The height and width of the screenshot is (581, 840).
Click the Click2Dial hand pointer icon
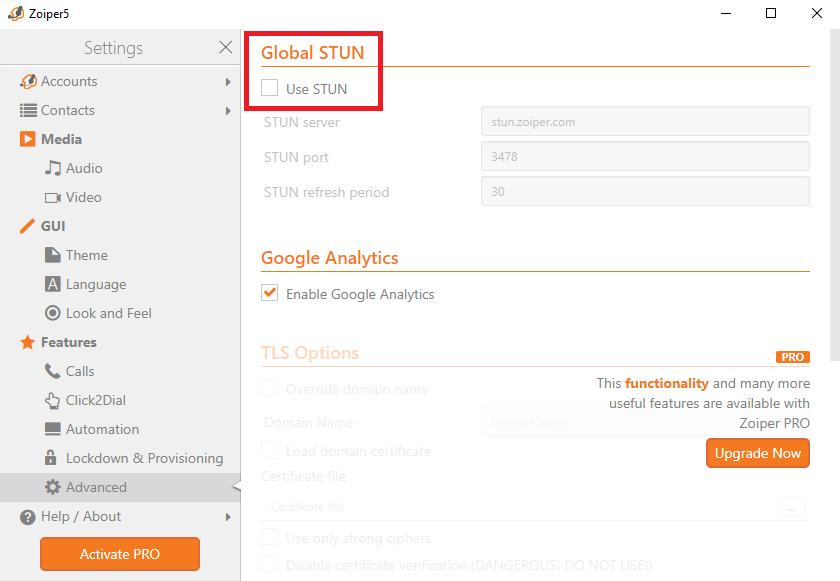tap(53, 400)
